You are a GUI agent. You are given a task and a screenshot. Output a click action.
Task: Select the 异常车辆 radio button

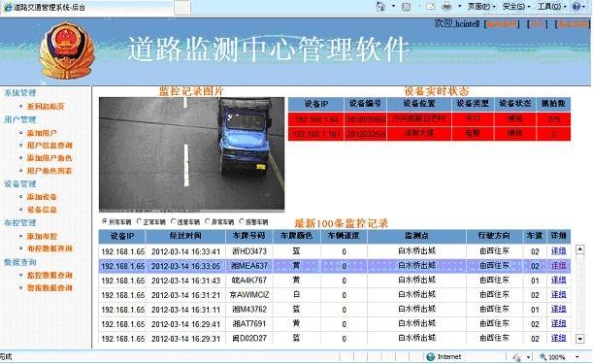[x=208, y=221]
